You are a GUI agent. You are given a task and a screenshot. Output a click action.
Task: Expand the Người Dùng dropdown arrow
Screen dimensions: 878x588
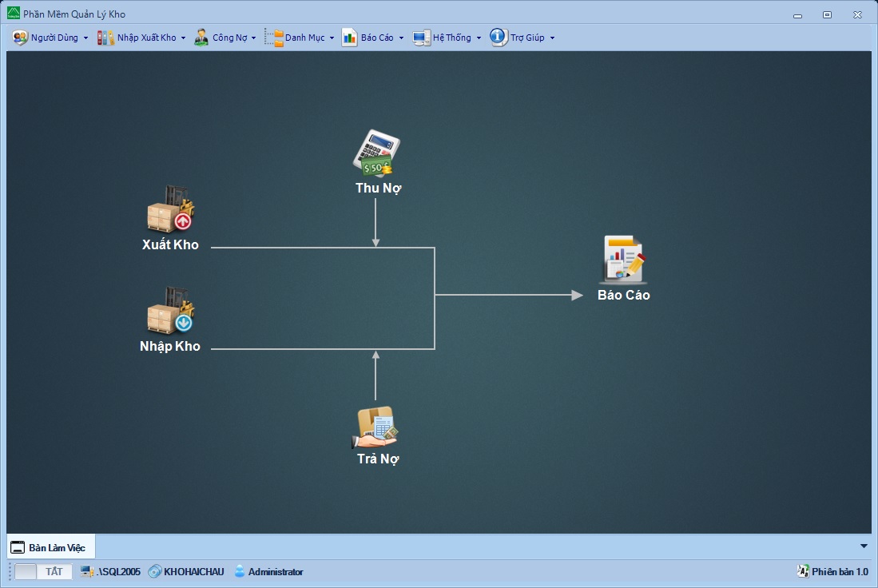(x=85, y=38)
